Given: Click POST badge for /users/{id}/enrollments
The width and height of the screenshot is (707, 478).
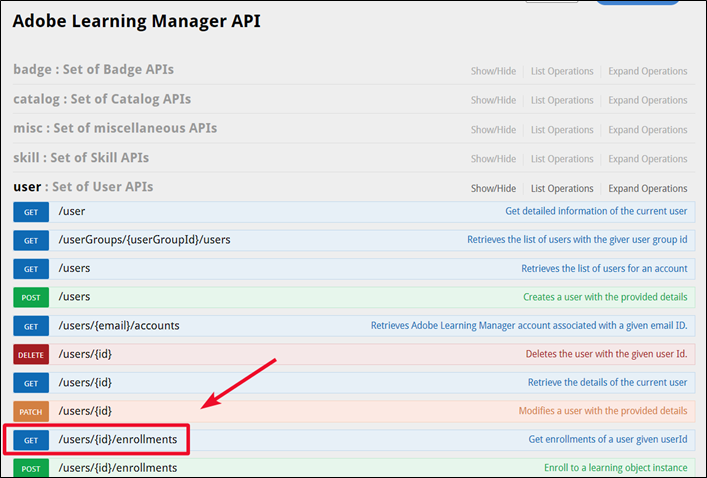Looking at the screenshot, I should 30,468.
